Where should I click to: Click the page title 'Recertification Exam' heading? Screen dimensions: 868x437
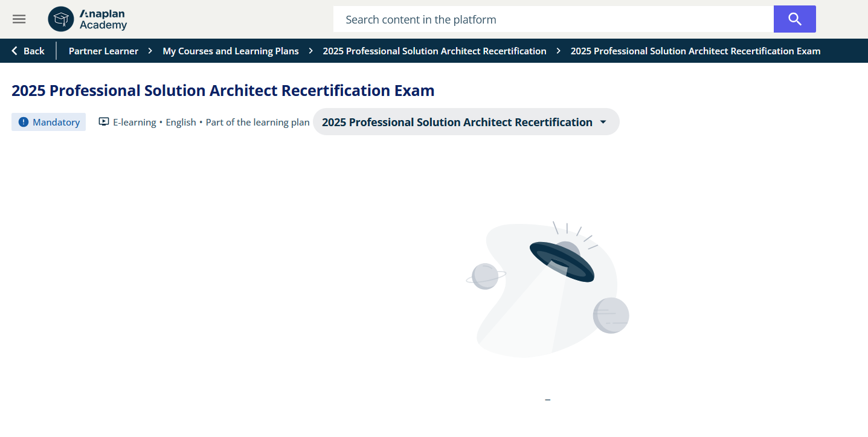223,91
